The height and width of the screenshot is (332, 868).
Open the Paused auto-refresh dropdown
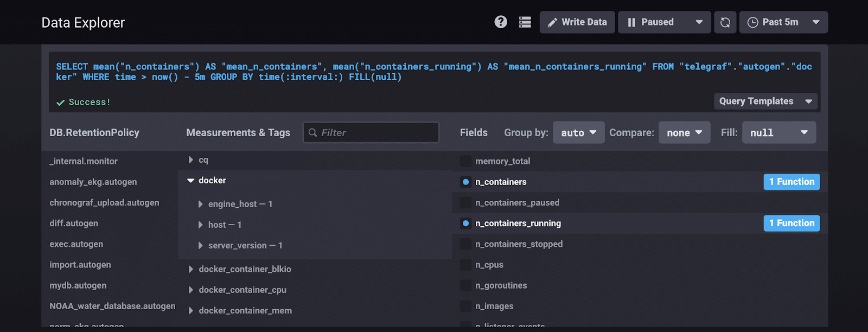(x=664, y=22)
